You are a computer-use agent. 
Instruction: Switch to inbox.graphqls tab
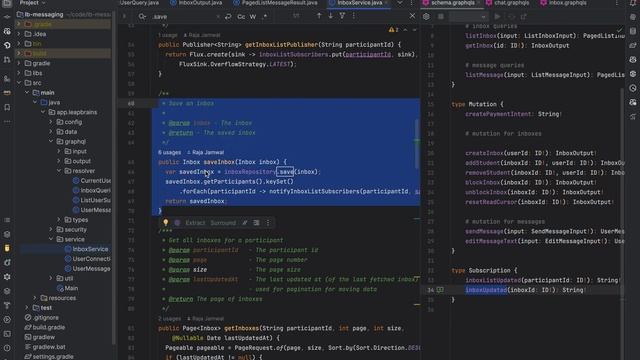(x=563, y=3)
